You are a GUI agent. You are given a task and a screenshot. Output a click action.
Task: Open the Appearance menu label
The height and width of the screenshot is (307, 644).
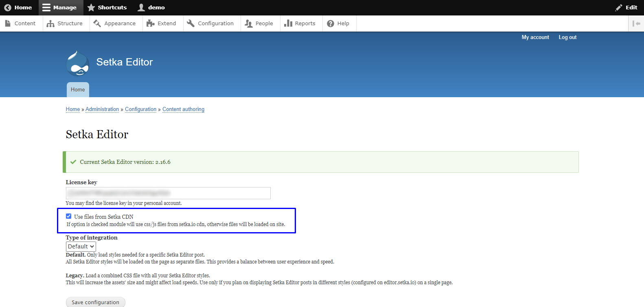tap(120, 24)
